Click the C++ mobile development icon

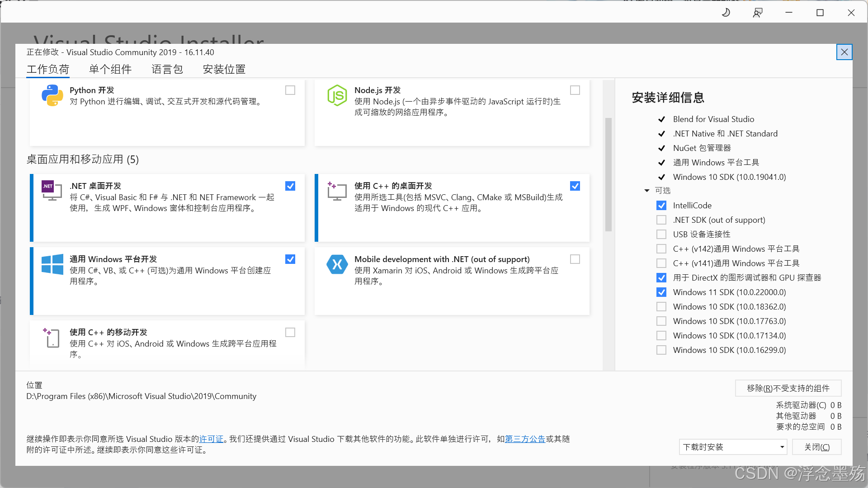coord(52,338)
